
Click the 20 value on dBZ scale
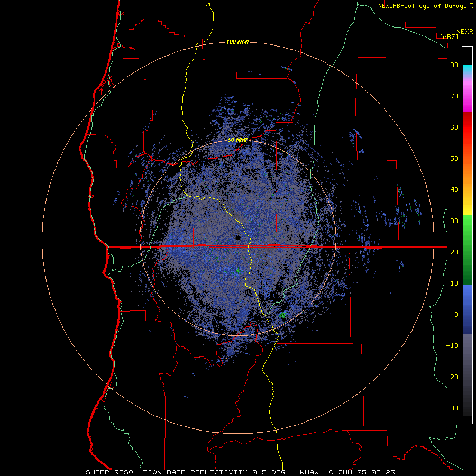pyautogui.click(x=454, y=252)
